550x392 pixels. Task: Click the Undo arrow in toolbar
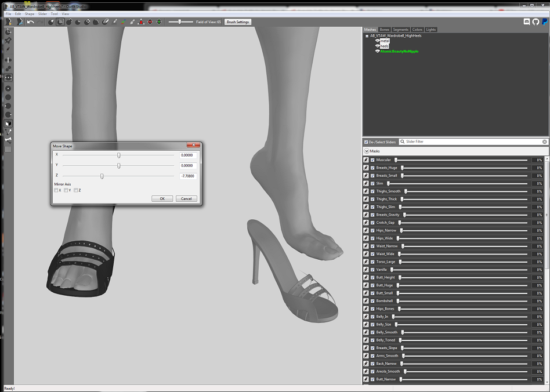click(31, 21)
